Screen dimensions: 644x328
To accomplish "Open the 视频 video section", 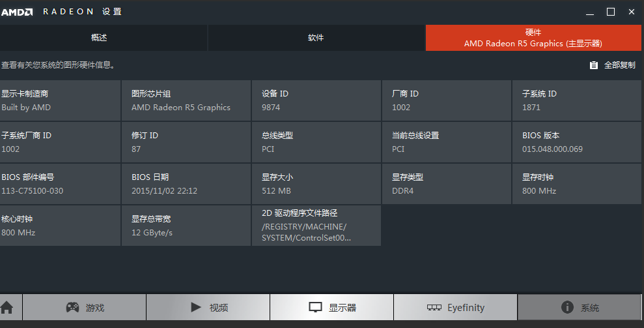I will click(x=208, y=307).
